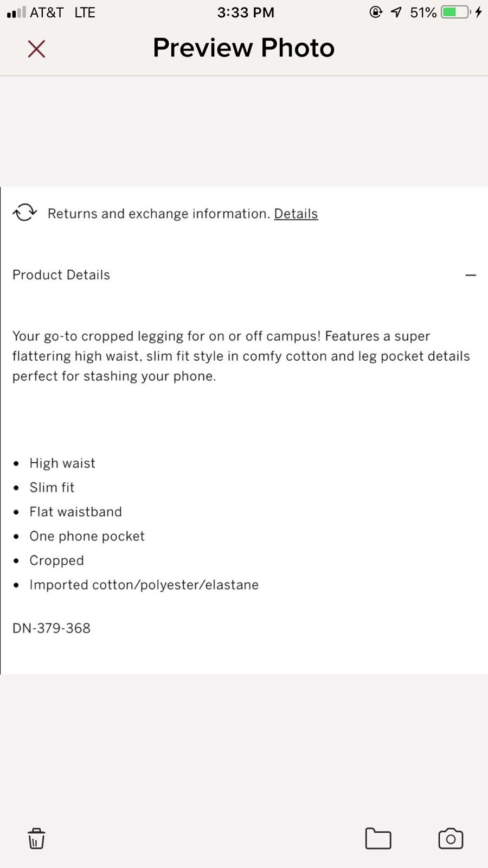This screenshot has width=488, height=868.
Task: Open the returns Details link
Action: pos(296,214)
